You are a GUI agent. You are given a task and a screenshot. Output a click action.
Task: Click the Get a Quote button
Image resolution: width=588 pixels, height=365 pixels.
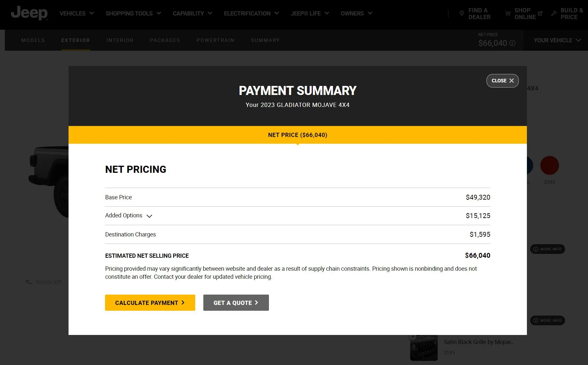236,303
